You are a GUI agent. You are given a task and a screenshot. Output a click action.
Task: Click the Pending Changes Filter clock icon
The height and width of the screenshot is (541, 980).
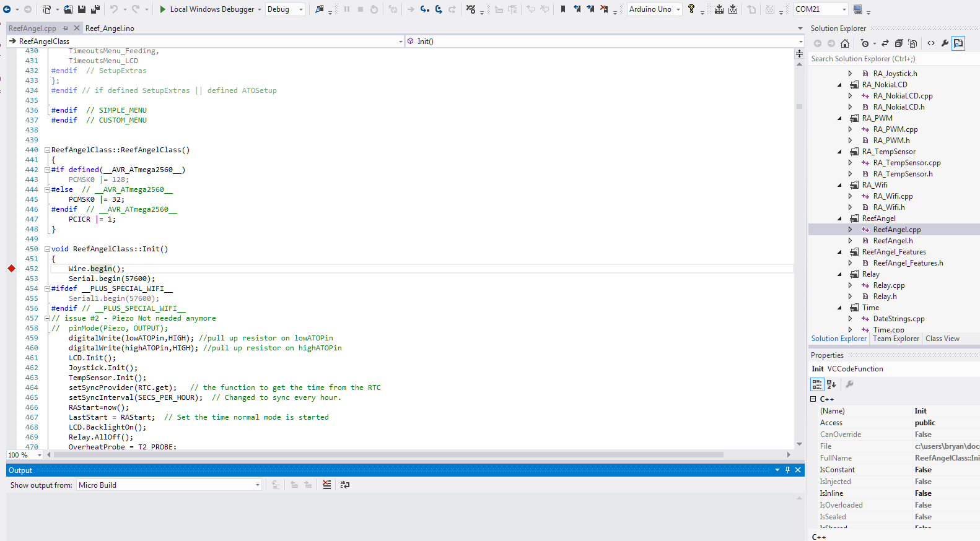pyautogui.click(x=865, y=43)
